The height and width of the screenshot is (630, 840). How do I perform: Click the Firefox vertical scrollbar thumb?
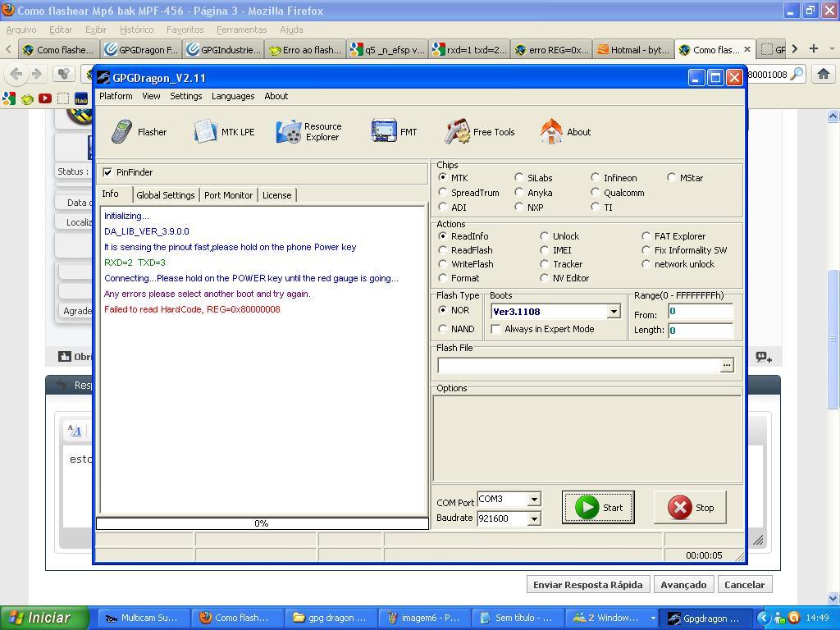click(833, 339)
